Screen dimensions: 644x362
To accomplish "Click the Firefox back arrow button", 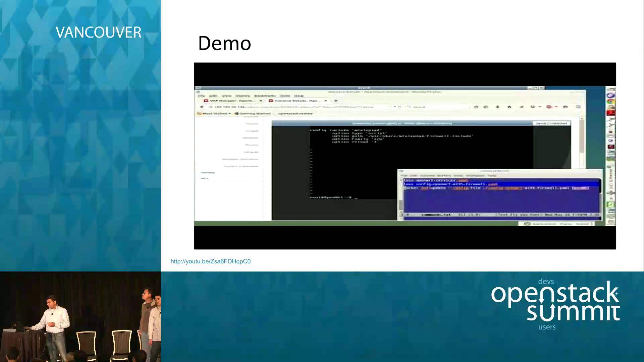I will coord(202,107).
